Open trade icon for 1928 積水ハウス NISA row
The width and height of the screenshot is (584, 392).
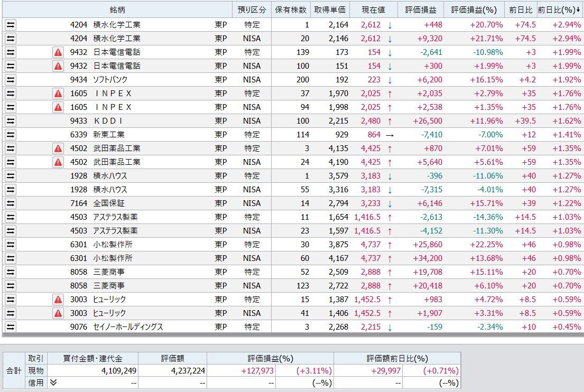click(11, 190)
